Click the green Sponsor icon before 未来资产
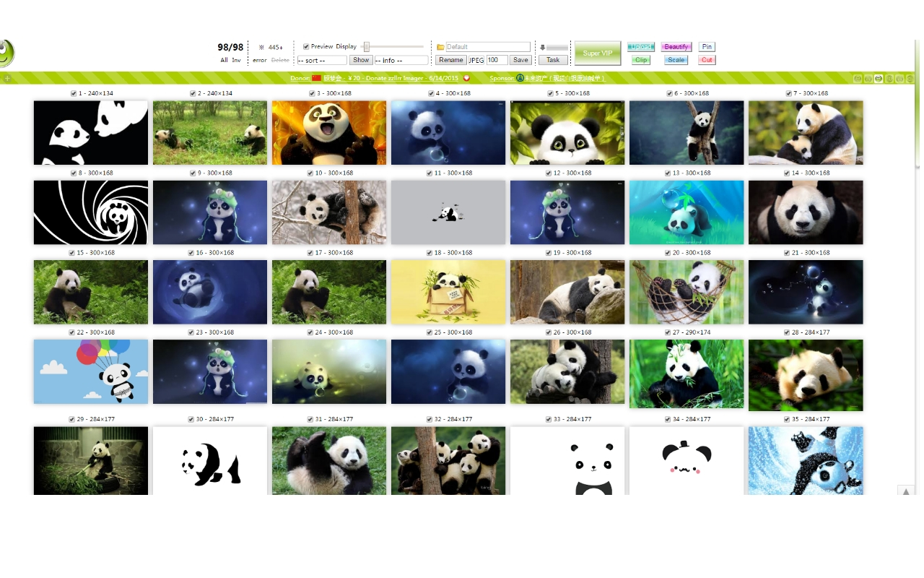This screenshot has width=924, height=578. (521, 78)
